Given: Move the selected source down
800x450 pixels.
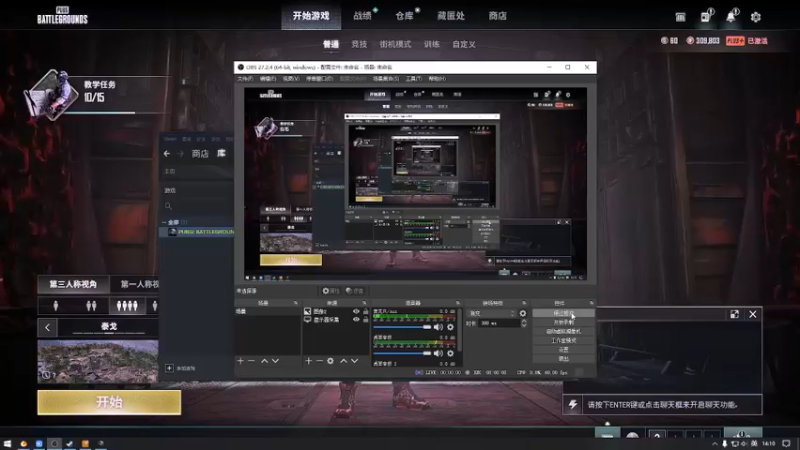Looking at the screenshot, I should tap(355, 361).
